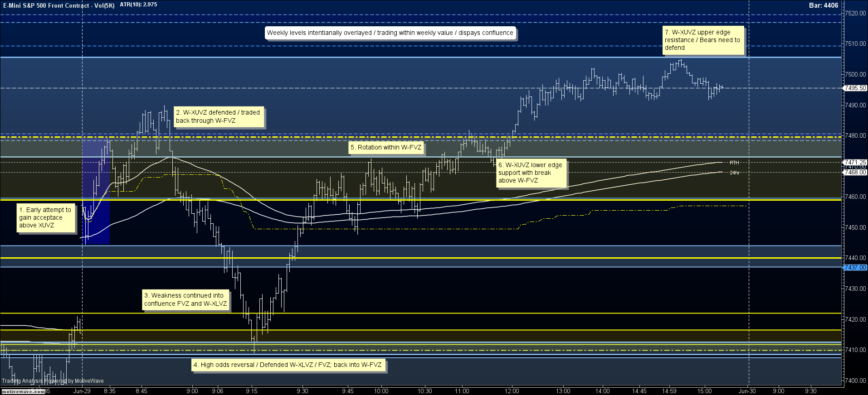Click the 7471.25 price tag on the axis

click(855, 162)
